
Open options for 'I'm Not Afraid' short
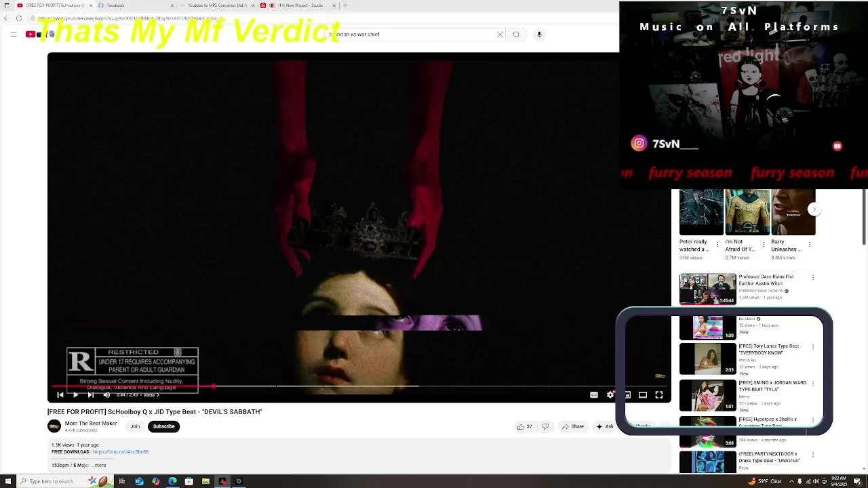point(764,245)
